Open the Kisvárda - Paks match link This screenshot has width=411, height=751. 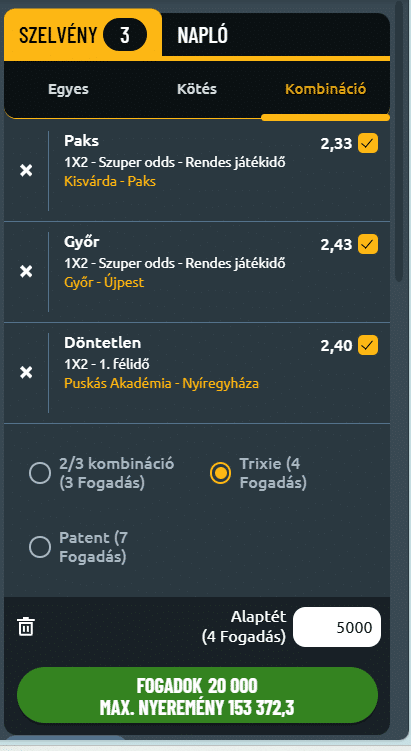pyautogui.click(x=110, y=182)
